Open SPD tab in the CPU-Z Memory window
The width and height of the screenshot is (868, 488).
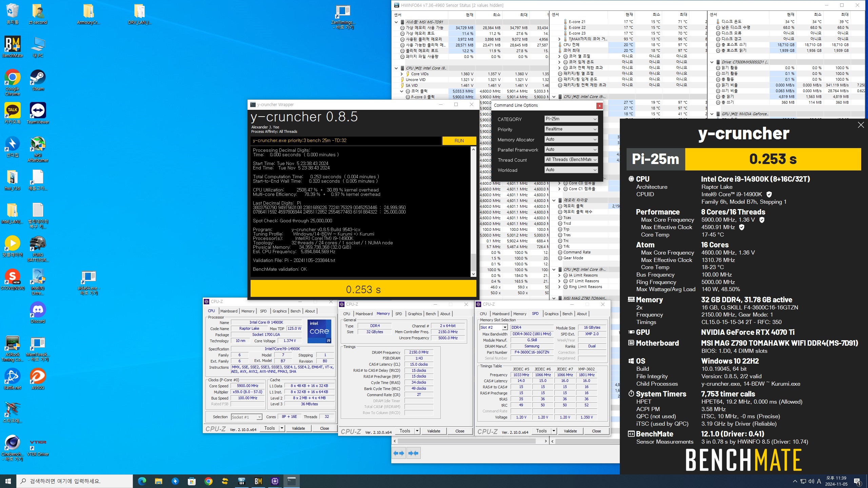coord(399,314)
